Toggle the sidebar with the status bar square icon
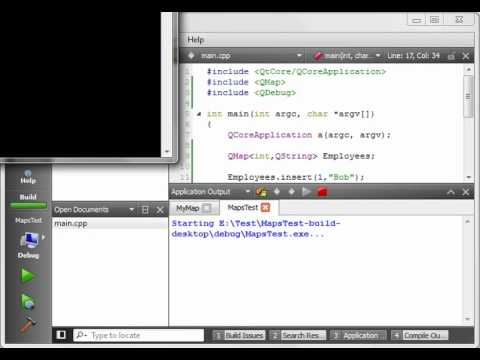480x360 pixels. (x=61, y=335)
